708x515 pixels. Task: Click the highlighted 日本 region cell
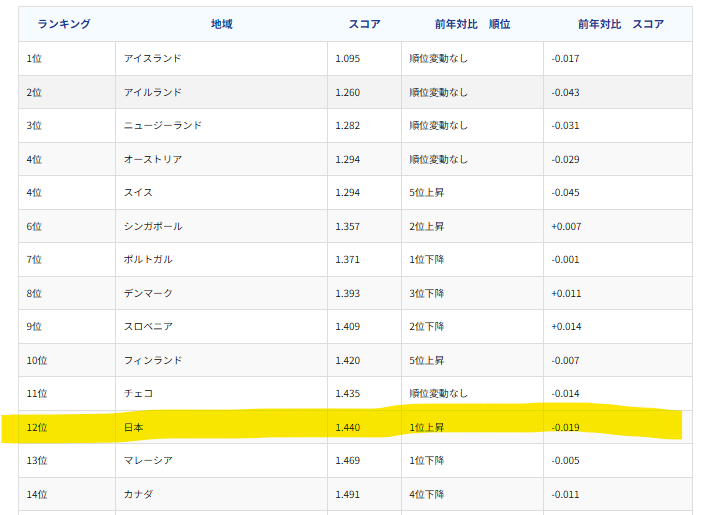click(x=134, y=427)
